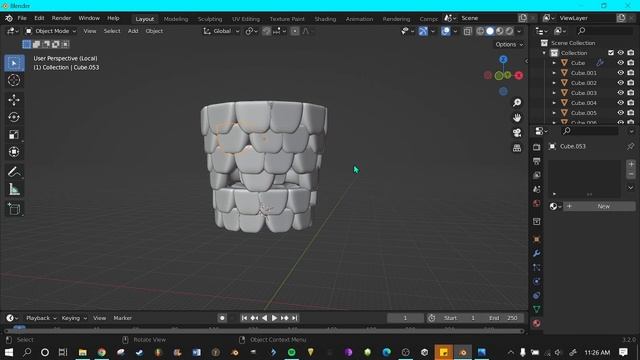Select the Select Box tool
This screenshot has width=640, height=360.
(14, 63)
